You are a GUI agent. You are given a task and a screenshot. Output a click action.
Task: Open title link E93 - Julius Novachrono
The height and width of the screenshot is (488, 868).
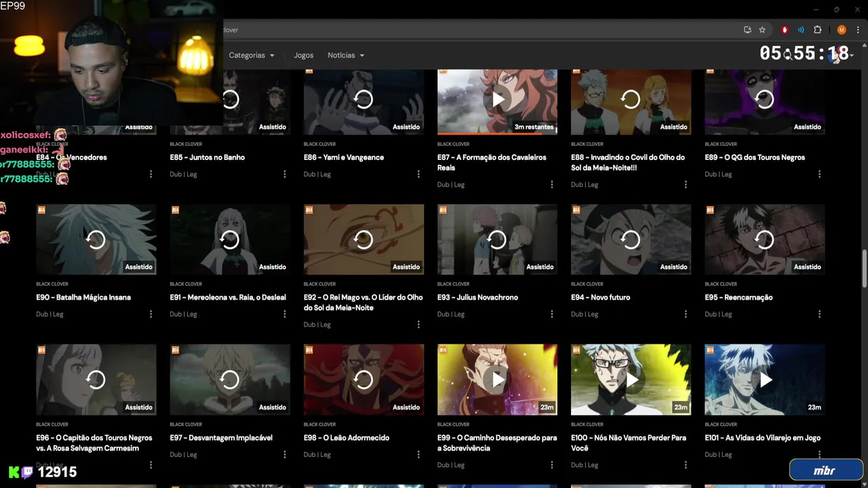point(477,298)
